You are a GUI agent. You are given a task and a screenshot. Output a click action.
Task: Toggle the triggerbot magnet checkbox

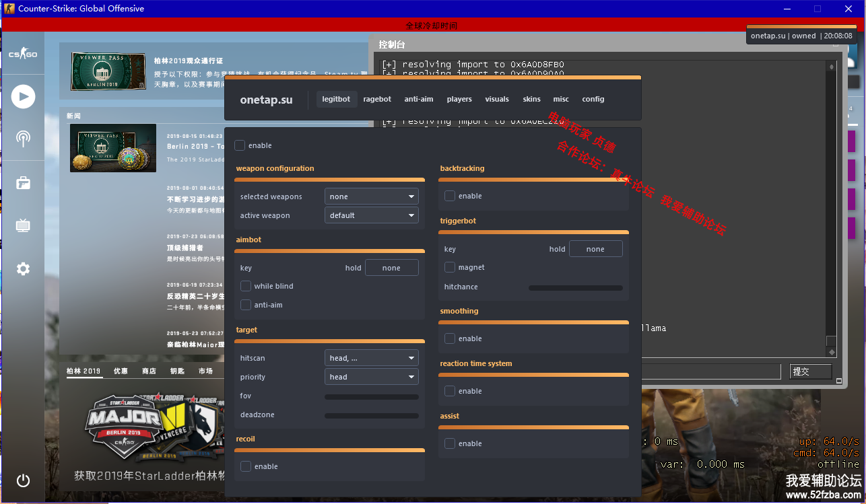[x=450, y=267]
